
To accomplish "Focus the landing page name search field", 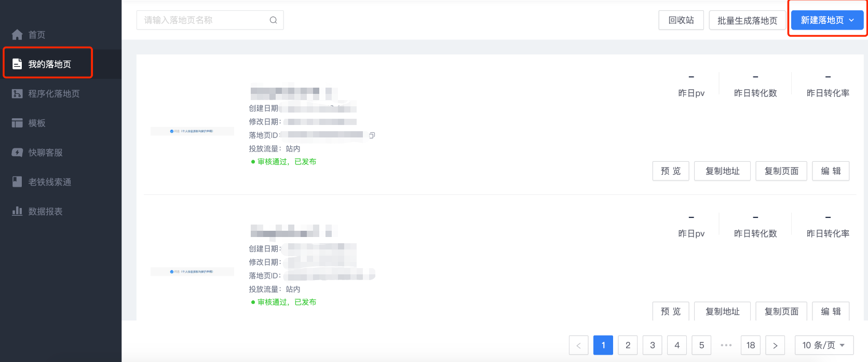I will 210,20.
